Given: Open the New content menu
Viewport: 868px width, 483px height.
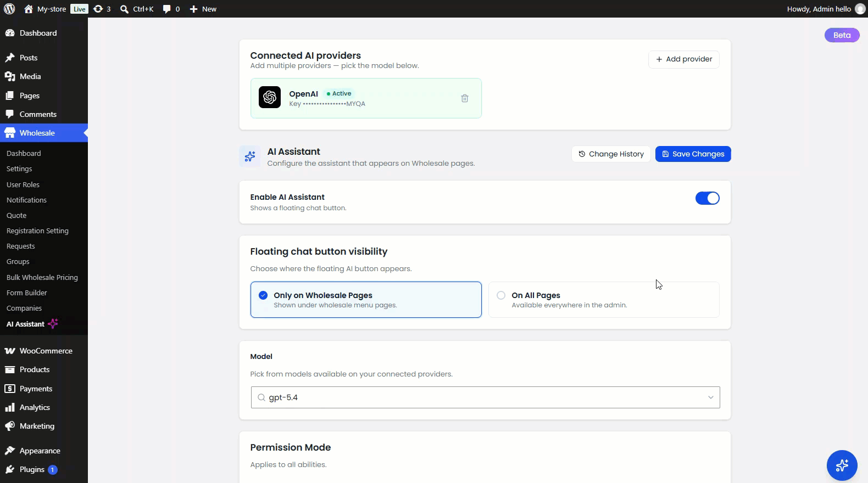Looking at the screenshot, I should pyautogui.click(x=203, y=9).
